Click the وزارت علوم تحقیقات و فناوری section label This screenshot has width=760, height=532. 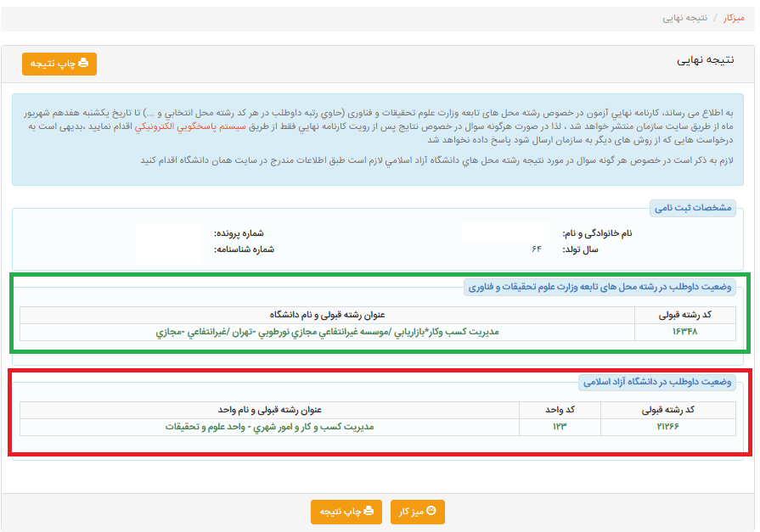click(600, 288)
